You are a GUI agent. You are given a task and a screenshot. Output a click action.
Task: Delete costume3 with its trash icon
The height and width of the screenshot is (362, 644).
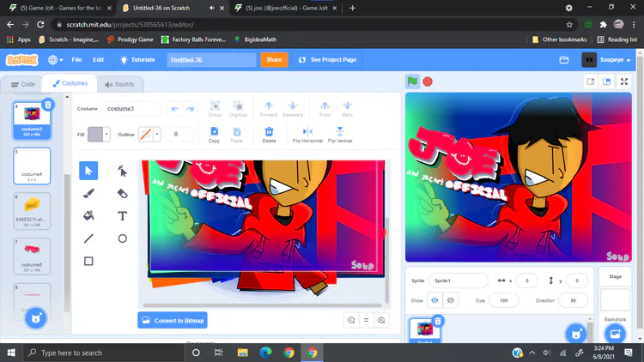coord(48,105)
